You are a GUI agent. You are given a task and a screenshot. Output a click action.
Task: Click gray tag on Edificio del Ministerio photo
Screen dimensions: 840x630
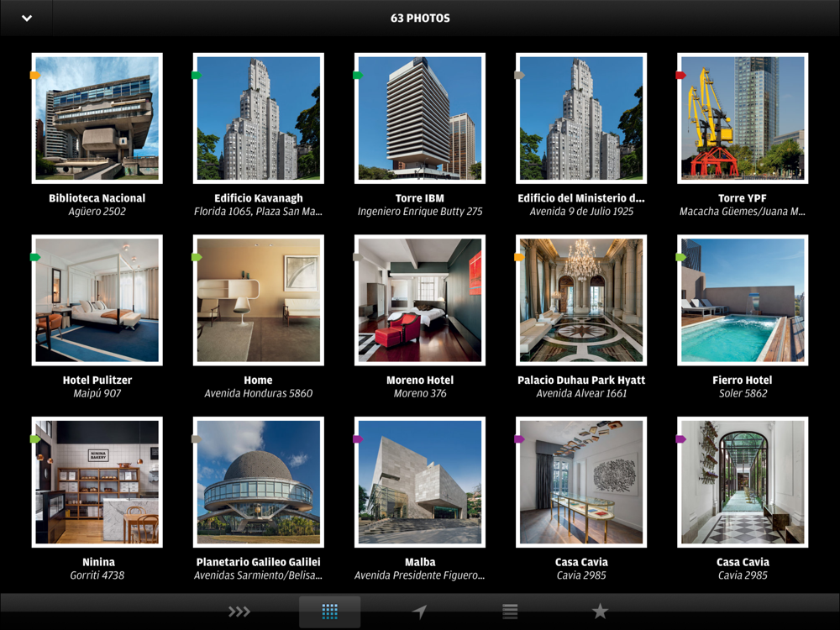click(520, 76)
